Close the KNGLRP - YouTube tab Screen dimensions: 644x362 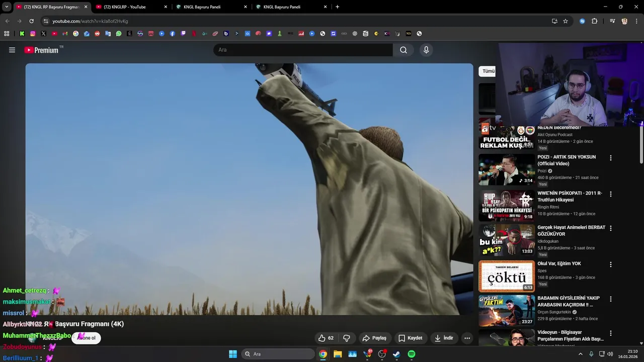[166, 7]
